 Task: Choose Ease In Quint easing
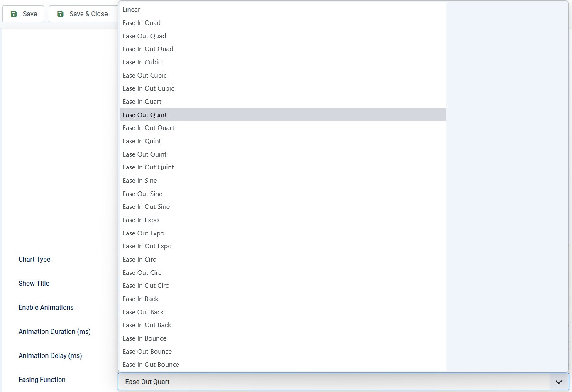click(x=142, y=141)
